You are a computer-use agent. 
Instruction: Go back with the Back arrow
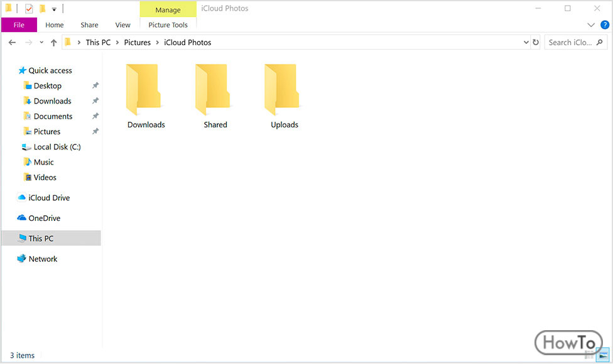(x=12, y=43)
